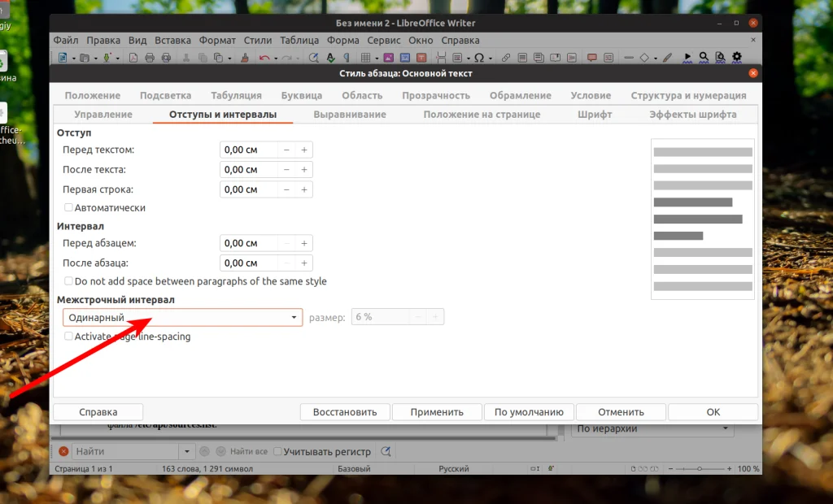Click the После абзаца value field
The width and height of the screenshot is (833, 504).
point(249,263)
